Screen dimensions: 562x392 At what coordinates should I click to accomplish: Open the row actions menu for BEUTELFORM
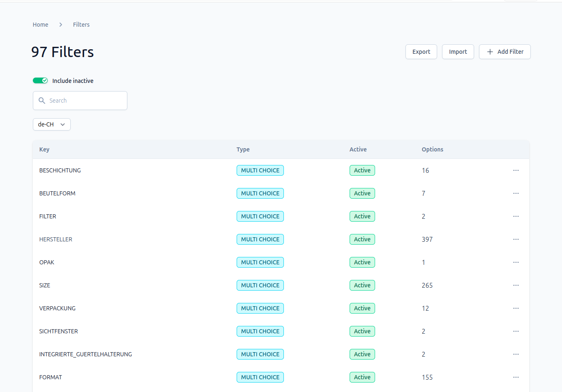(516, 193)
